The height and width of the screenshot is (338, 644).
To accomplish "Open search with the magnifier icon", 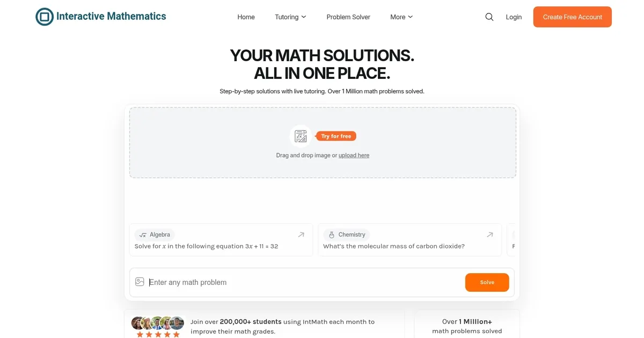I will [x=489, y=17].
